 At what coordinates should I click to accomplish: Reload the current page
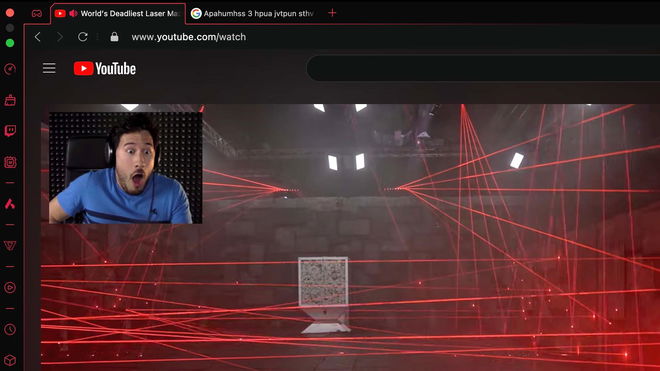[82, 37]
